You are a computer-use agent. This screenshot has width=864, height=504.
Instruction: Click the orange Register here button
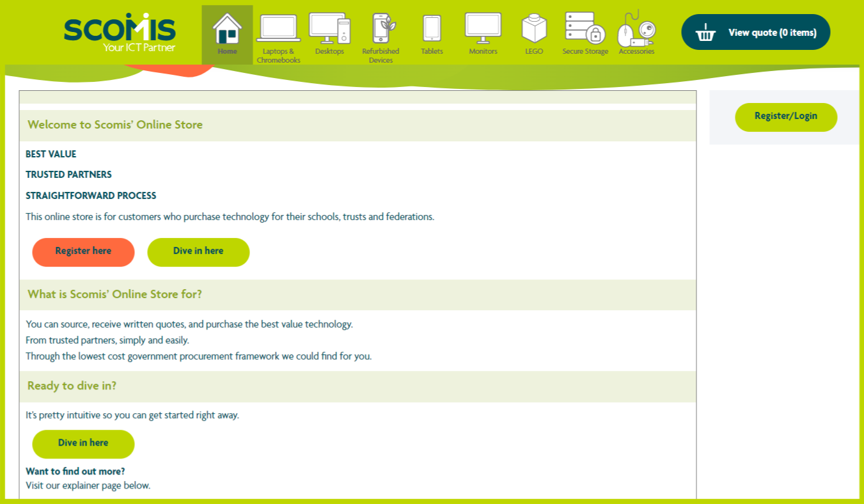[x=83, y=251]
